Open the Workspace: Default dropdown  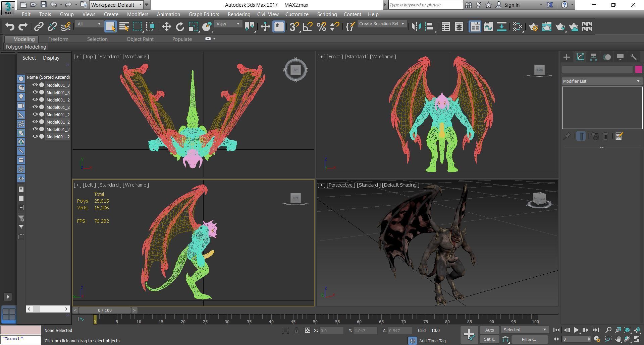tap(116, 5)
